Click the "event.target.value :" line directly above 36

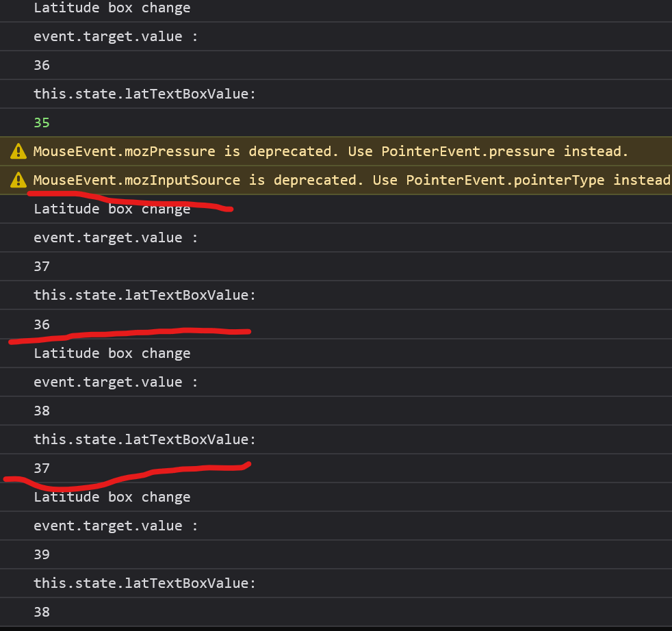click(116, 36)
